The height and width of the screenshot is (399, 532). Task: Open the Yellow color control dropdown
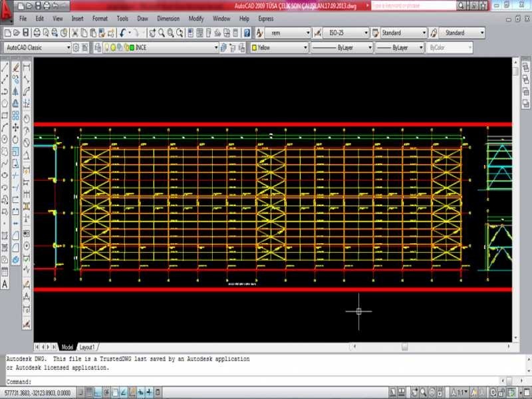click(305, 48)
